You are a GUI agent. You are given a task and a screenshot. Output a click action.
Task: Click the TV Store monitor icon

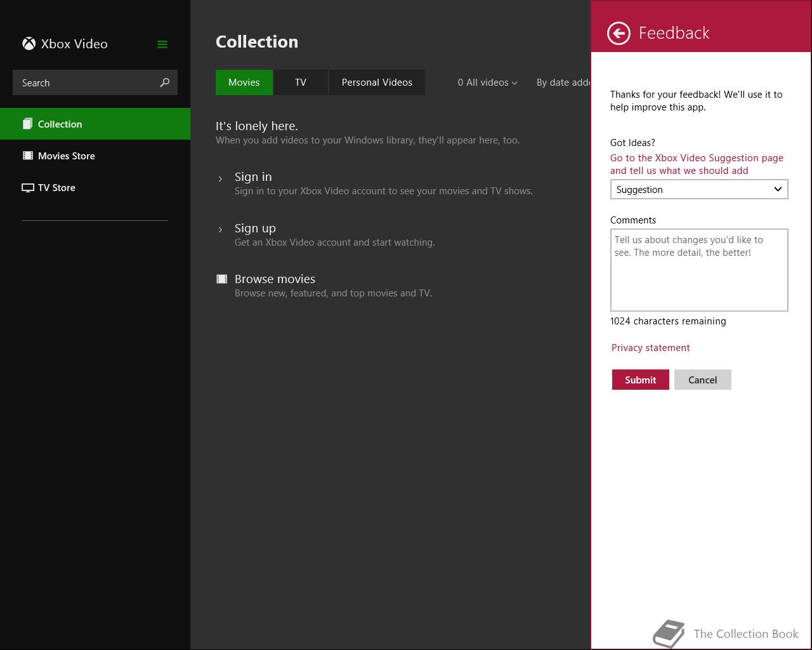pyautogui.click(x=28, y=188)
